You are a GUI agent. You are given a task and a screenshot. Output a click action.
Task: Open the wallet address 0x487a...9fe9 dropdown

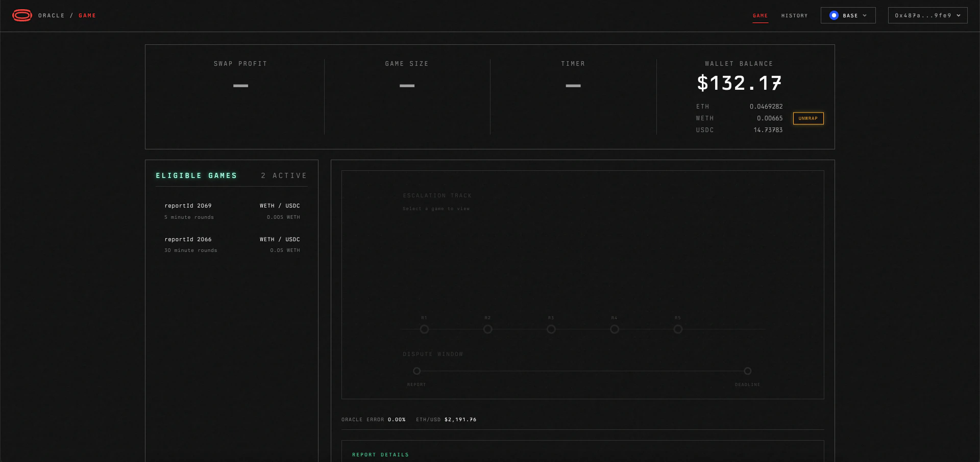(x=927, y=15)
